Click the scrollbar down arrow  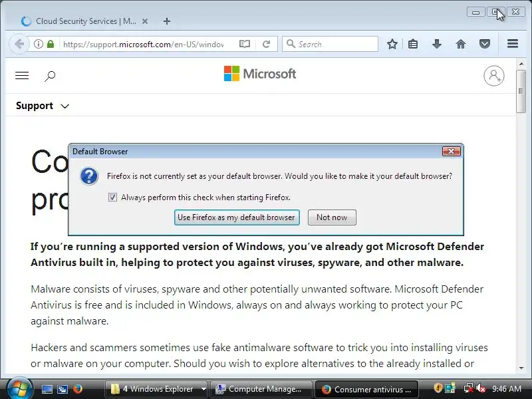[x=521, y=368]
